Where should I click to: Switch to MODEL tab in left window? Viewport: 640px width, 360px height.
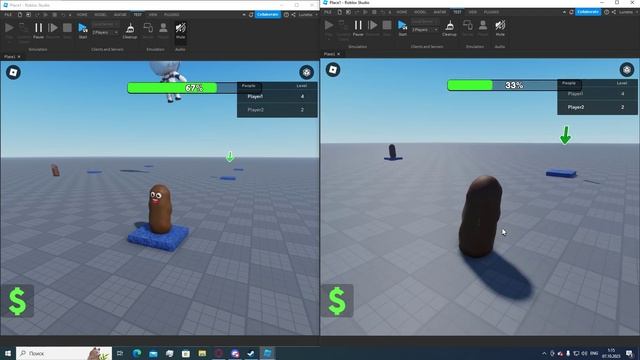coord(100,15)
